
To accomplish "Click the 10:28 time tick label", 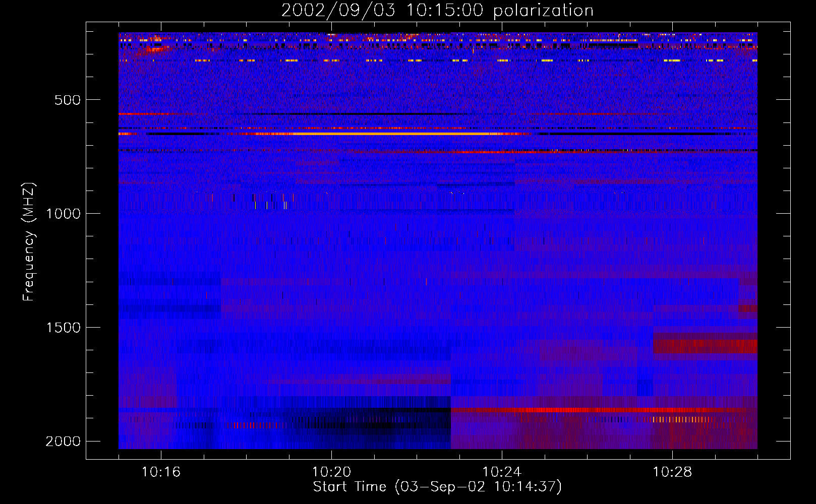I will 672,472.
